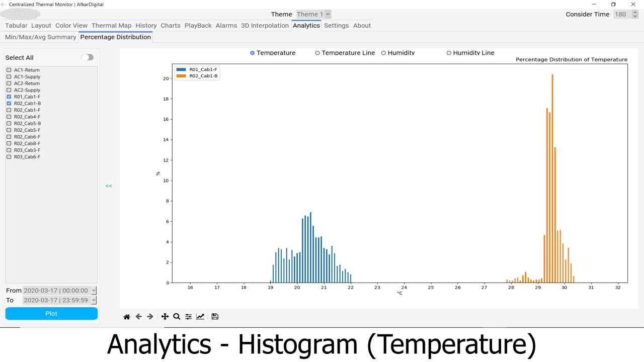Select the Humidity Line radio button
This screenshot has width=644, height=362.
coord(449,53)
